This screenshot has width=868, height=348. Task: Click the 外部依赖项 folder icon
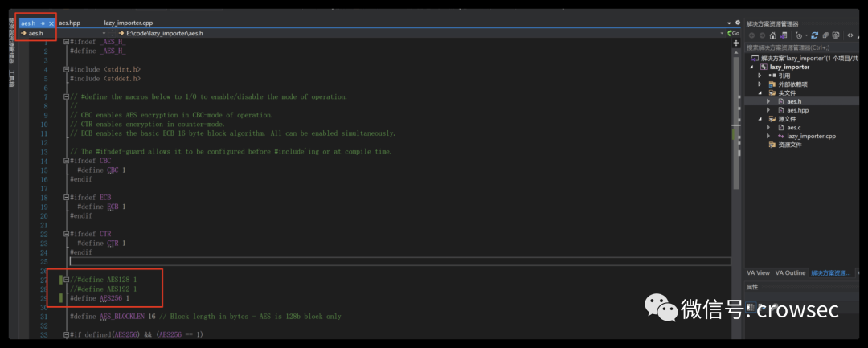pos(772,84)
